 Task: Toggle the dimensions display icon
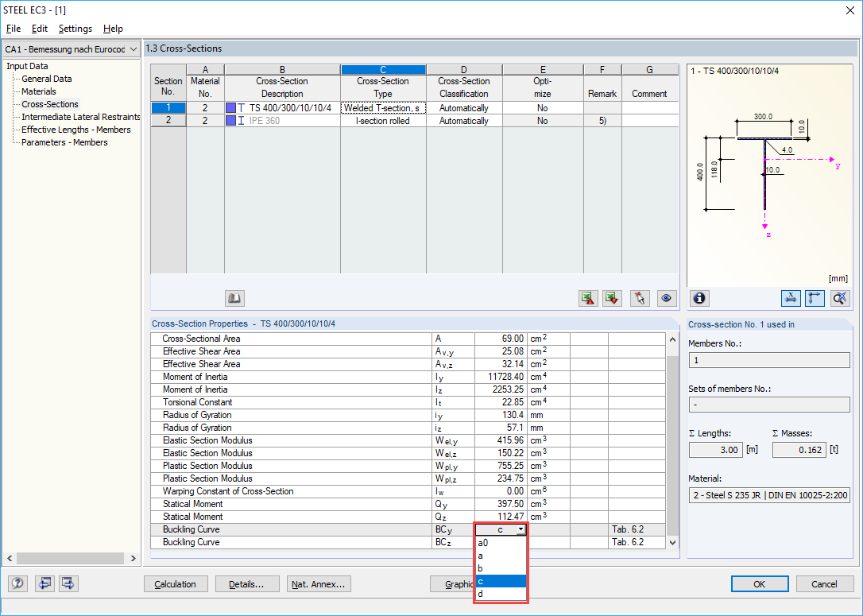(x=791, y=298)
